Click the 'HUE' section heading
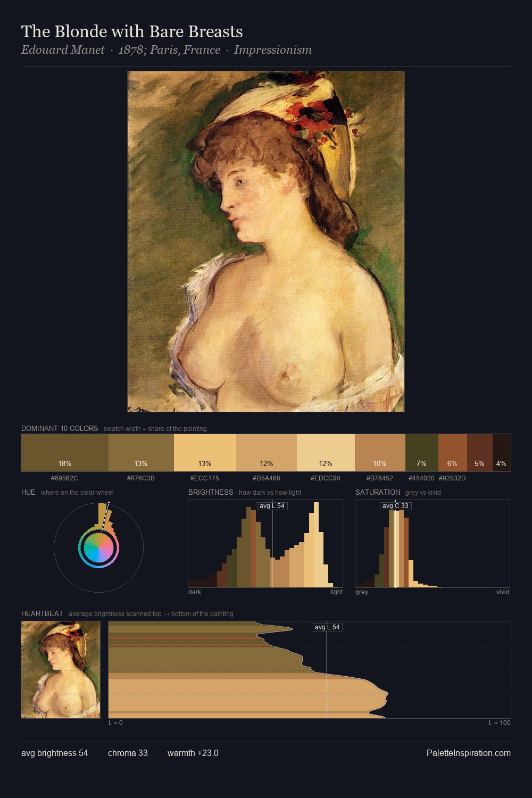532x798 pixels. click(28, 492)
